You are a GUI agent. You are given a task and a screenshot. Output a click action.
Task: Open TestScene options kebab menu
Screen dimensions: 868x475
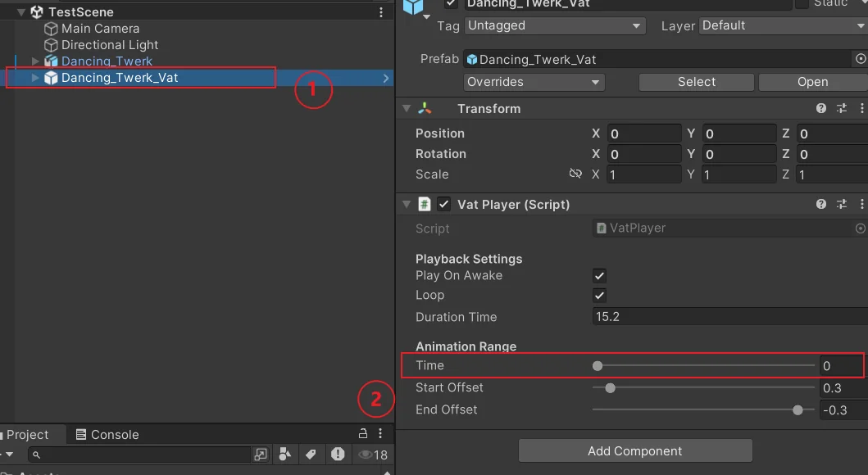click(381, 12)
